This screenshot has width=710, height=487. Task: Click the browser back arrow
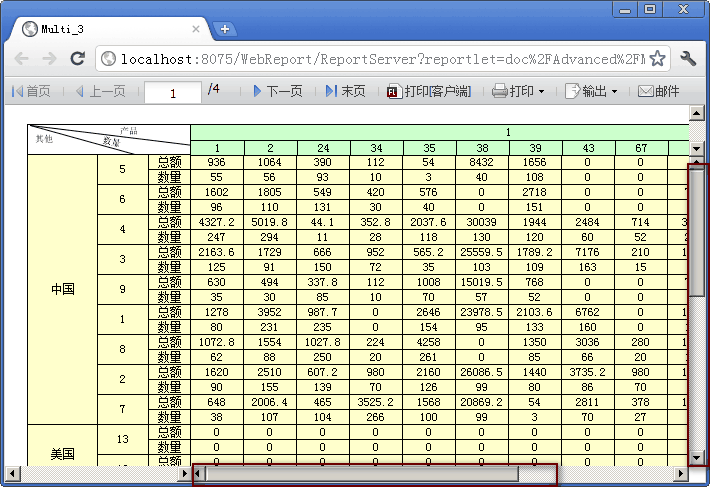click(x=21, y=58)
